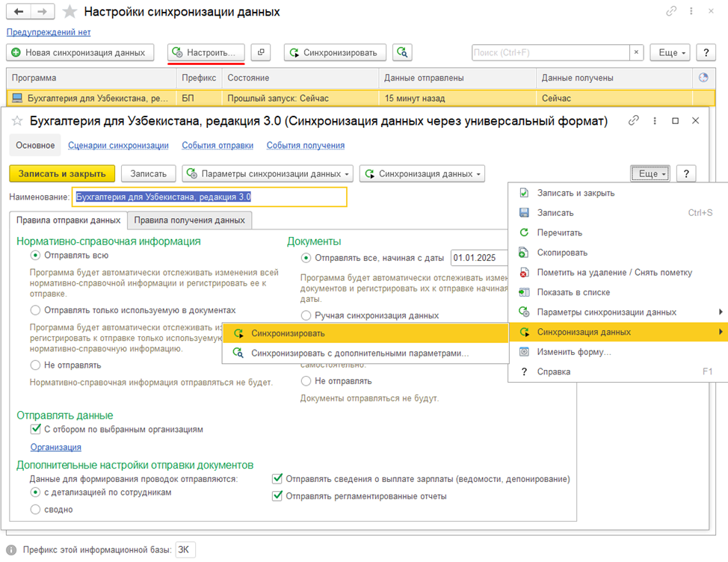This screenshot has width=728, height=562.
Task: Click the help question mark in dialog
Action: coord(686,173)
